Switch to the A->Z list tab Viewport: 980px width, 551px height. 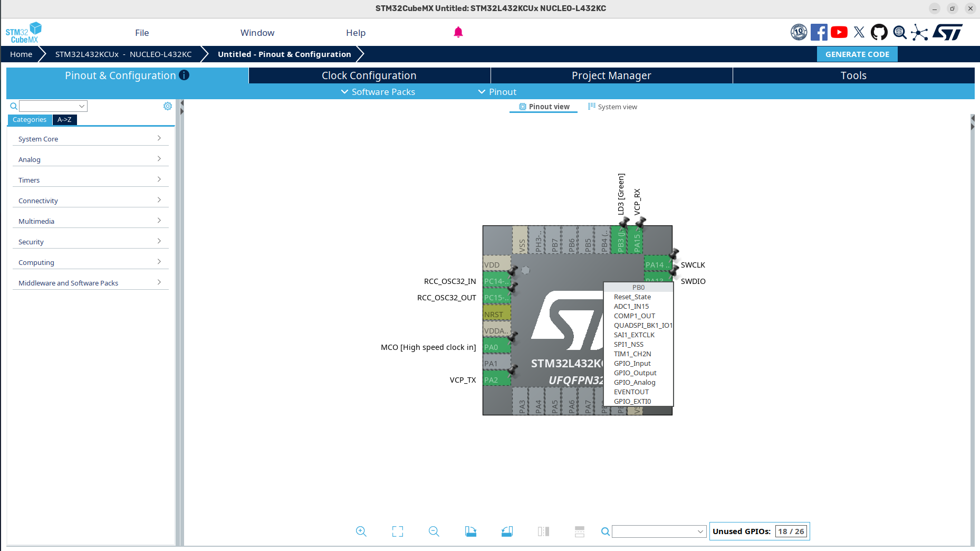tap(65, 120)
